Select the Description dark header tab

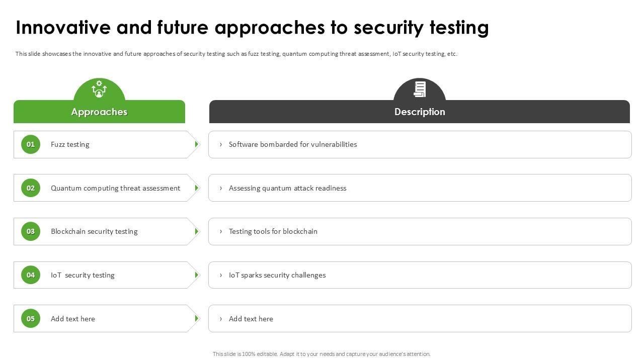(x=420, y=112)
